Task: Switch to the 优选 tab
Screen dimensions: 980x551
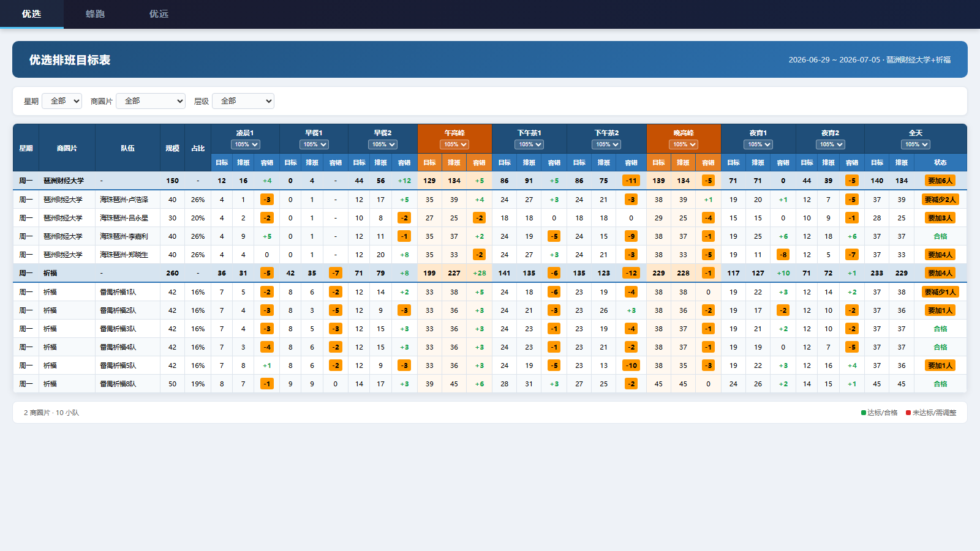Action: [x=31, y=14]
